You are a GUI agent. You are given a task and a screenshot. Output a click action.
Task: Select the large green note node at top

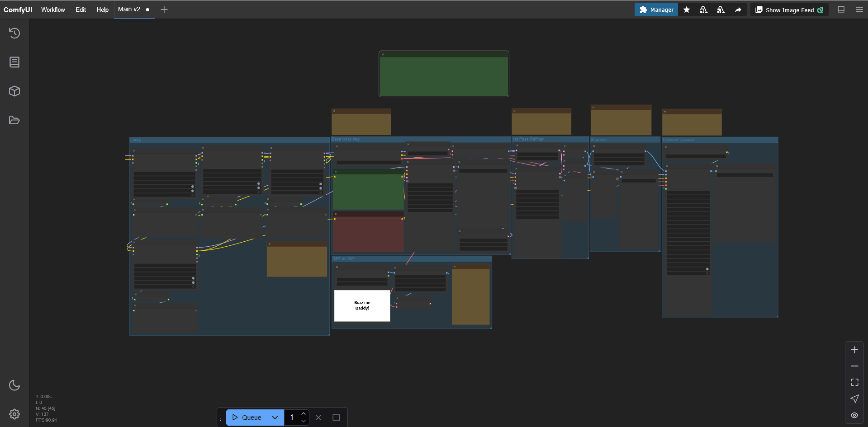(444, 74)
